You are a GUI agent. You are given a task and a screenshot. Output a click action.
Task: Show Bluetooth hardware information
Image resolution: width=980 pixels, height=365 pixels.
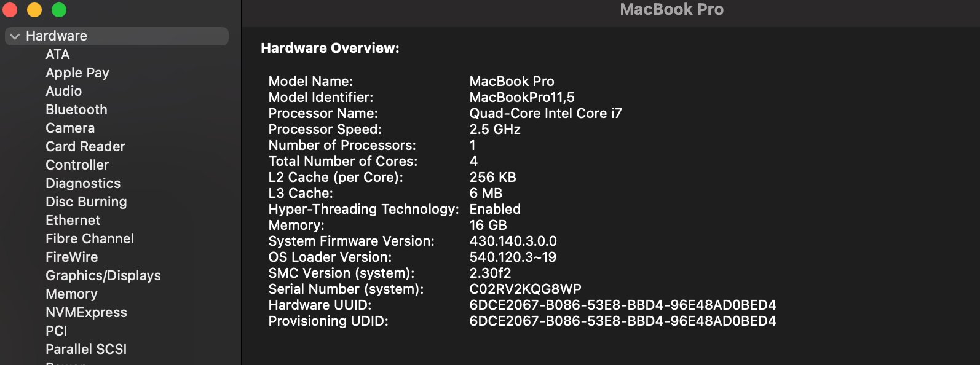(76, 110)
